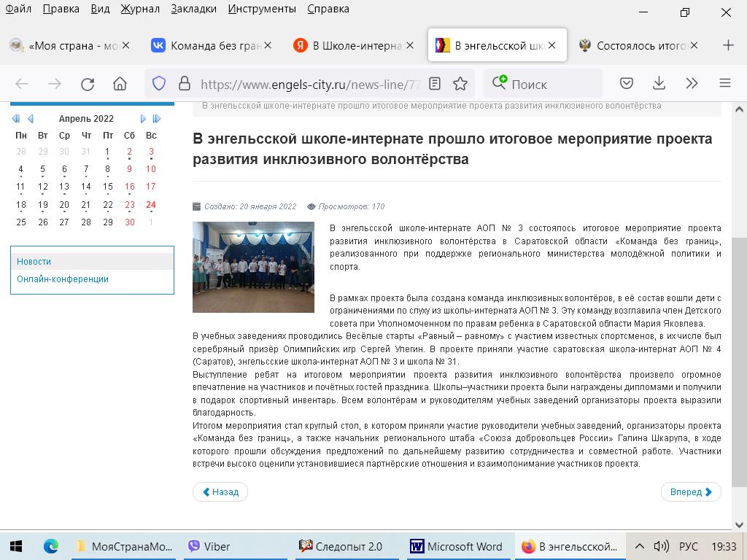Open the Закладки menu
This screenshot has width=747, height=560.
pos(193,9)
